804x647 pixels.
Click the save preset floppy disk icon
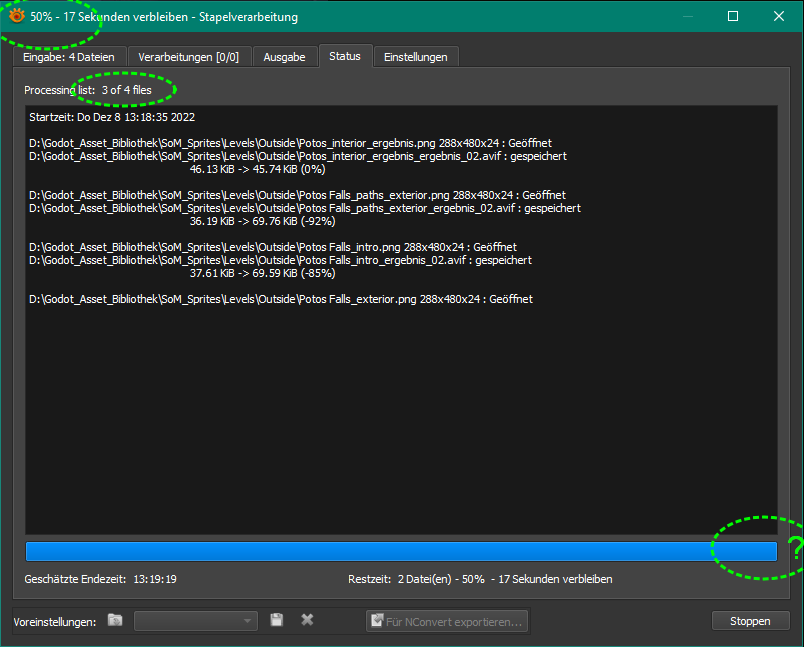click(277, 621)
